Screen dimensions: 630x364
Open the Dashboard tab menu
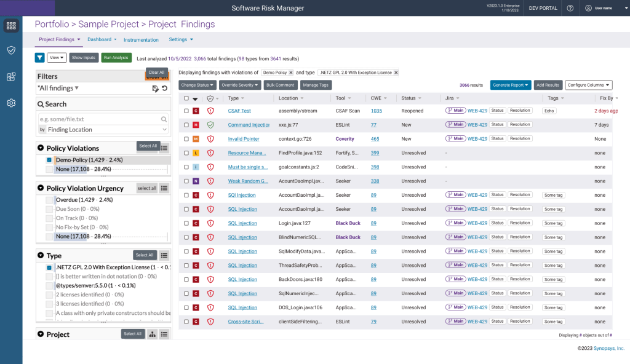(x=102, y=39)
